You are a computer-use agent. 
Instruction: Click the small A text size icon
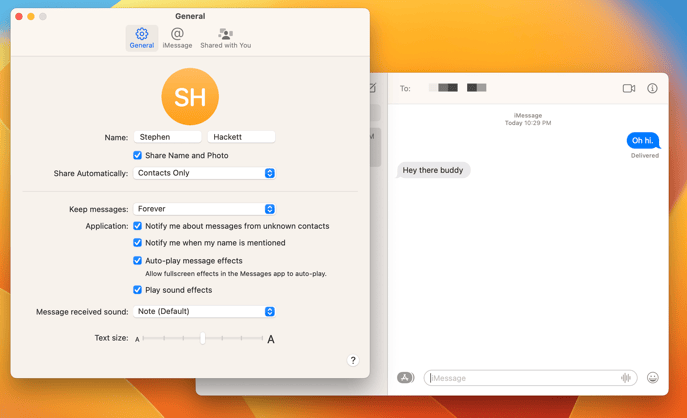137,339
